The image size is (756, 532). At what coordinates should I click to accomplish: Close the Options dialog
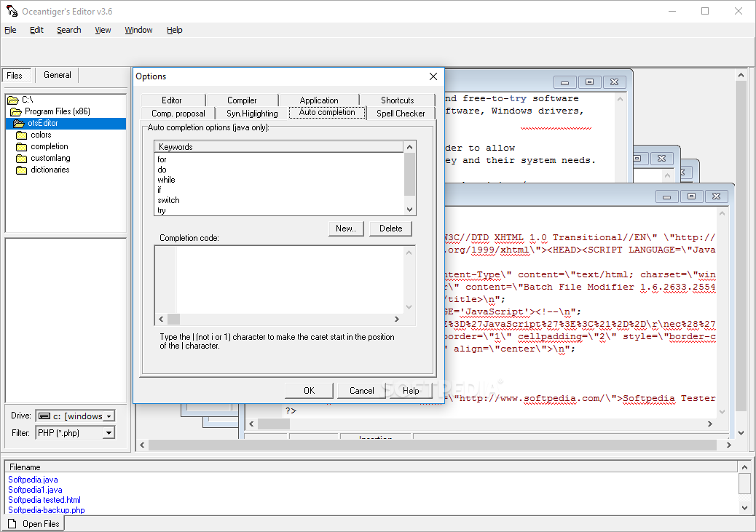pyautogui.click(x=433, y=76)
